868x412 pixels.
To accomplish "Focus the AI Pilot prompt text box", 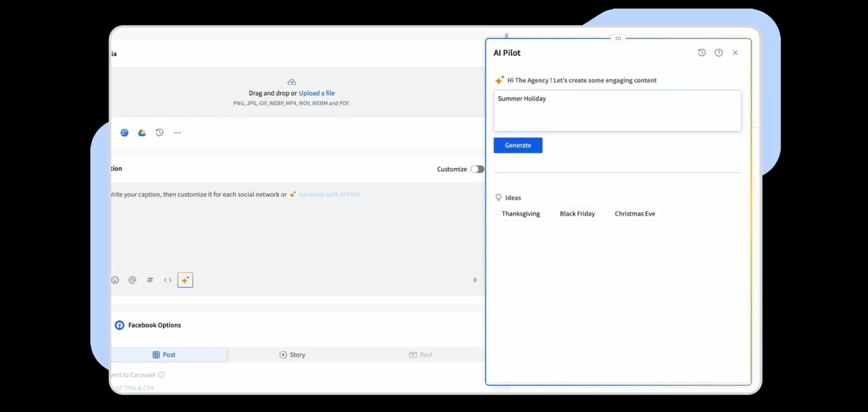I will click(617, 111).
